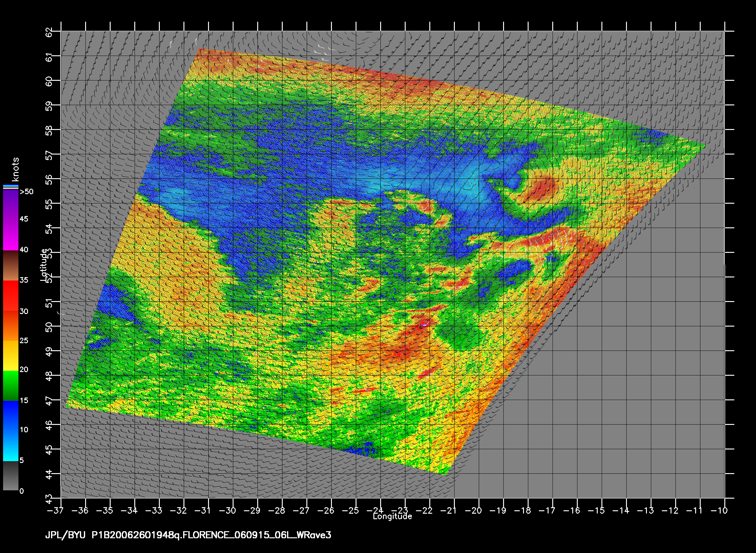Click the longitude -35 tick label
Image resolution: width=756 pixels, height=553 pixels.
[x=105, y=511]
